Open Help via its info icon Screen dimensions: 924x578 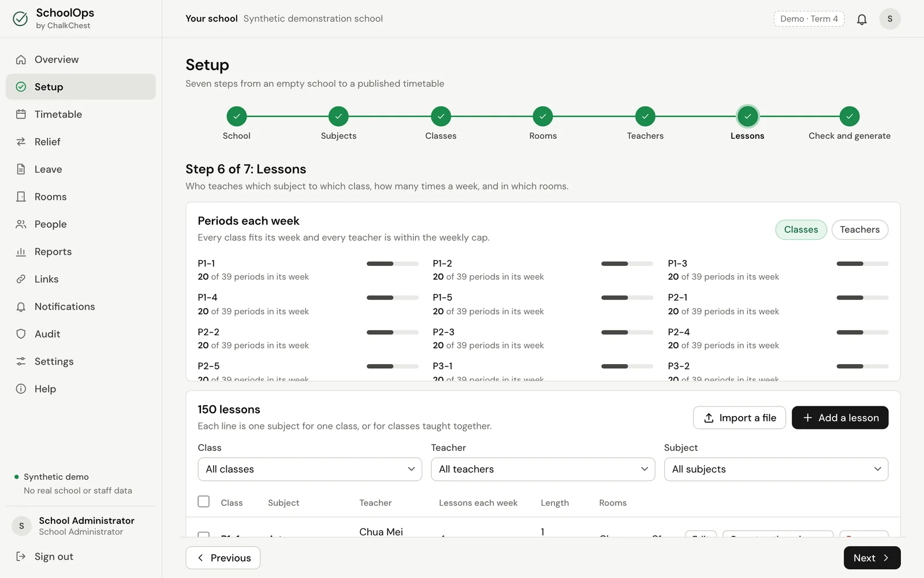(x=21, y=389)
